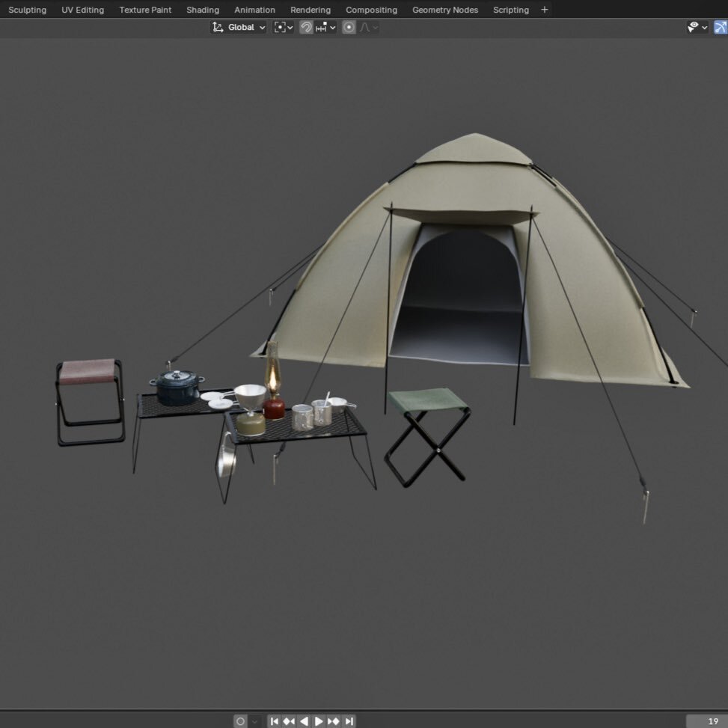The image size is (728, 728).
Task: Select the hanging frying pan
Action: pyautogui.click(x=227, y=456)
